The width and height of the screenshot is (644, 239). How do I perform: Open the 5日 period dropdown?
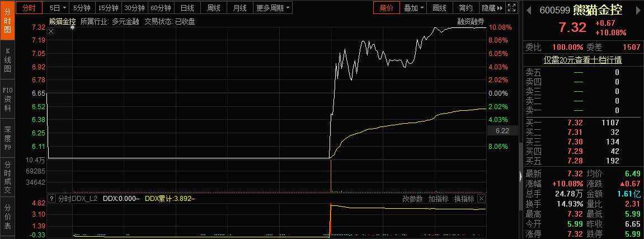click(x=58, y=8)
